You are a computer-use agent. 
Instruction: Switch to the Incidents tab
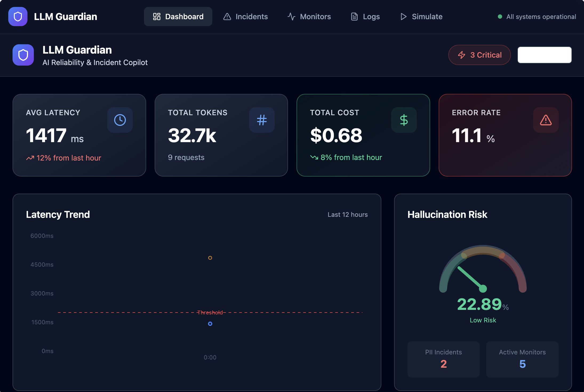click(x=245, y=17)
